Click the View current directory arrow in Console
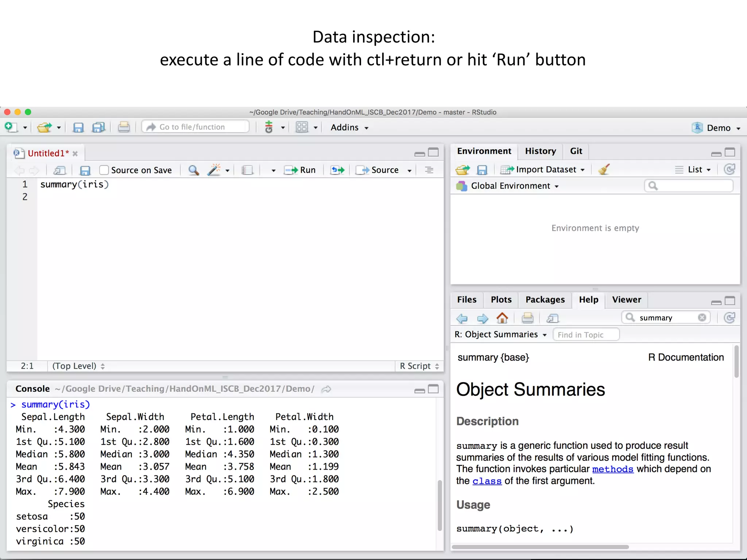Screen dimensions: 747x560 click(326, 389)
